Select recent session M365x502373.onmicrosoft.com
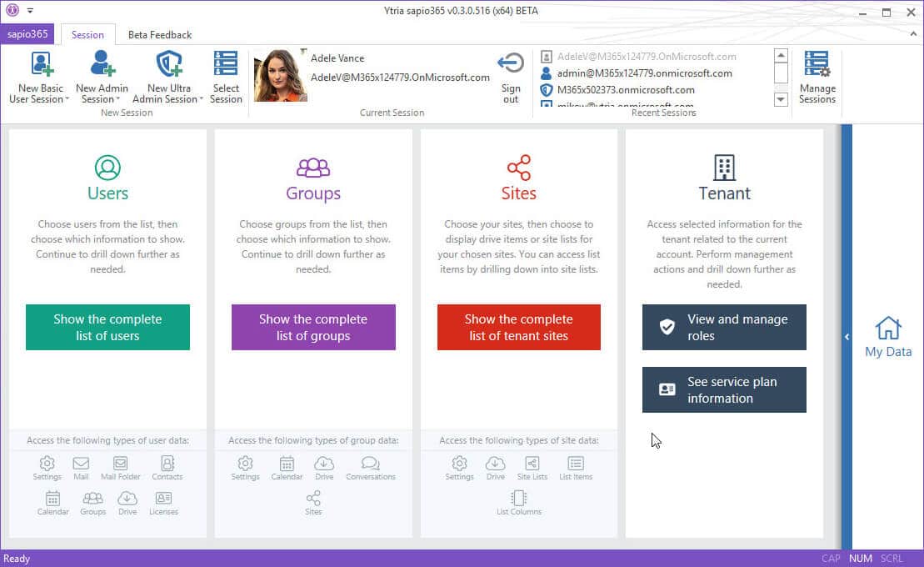This screenshot has width=924, height=567. (617, 90)
